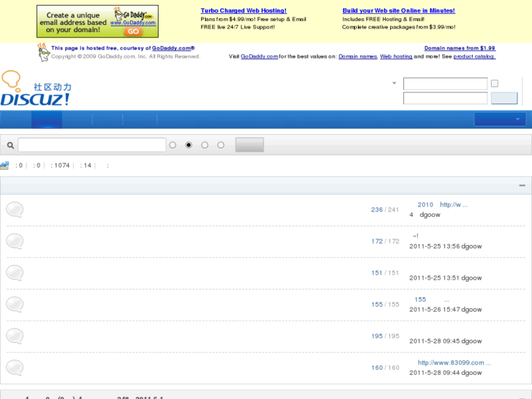
Task: Select the first search radio button
Action: [x=173, y=145]
